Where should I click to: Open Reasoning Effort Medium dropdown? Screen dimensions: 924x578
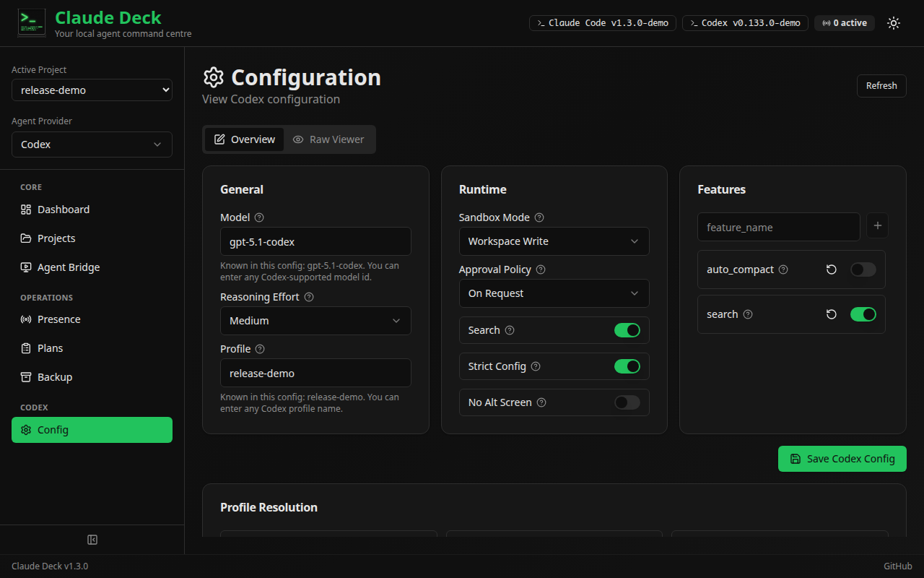[x=315, y=321]
